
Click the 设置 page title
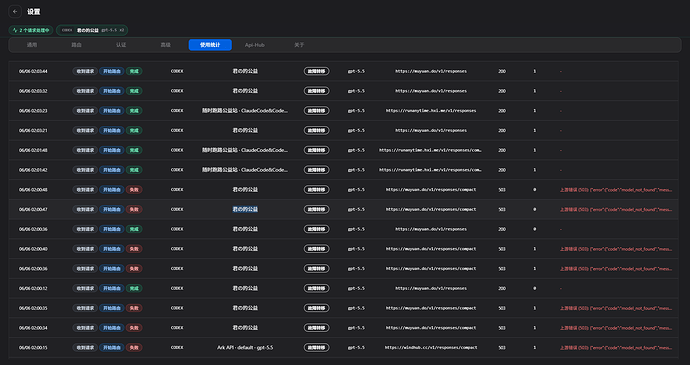click(33, 12)
